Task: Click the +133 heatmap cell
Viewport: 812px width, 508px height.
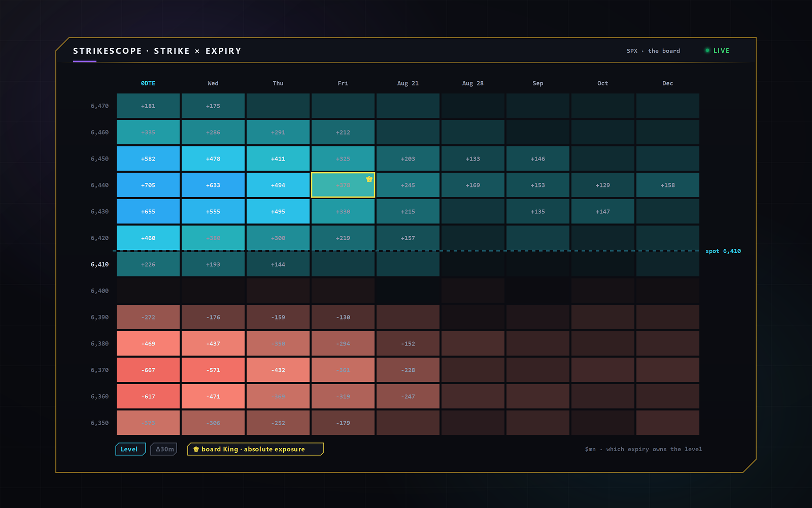Action: [x=473, y=158]
